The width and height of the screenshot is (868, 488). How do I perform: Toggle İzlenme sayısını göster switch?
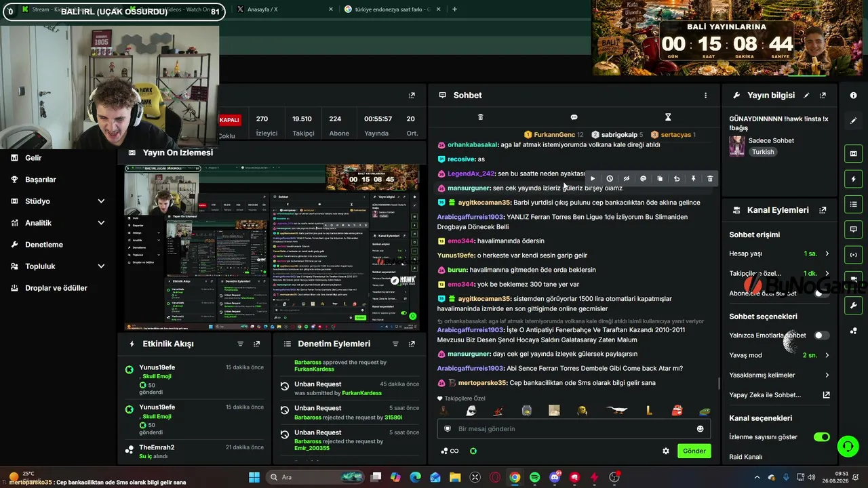(x=821, y=437)
